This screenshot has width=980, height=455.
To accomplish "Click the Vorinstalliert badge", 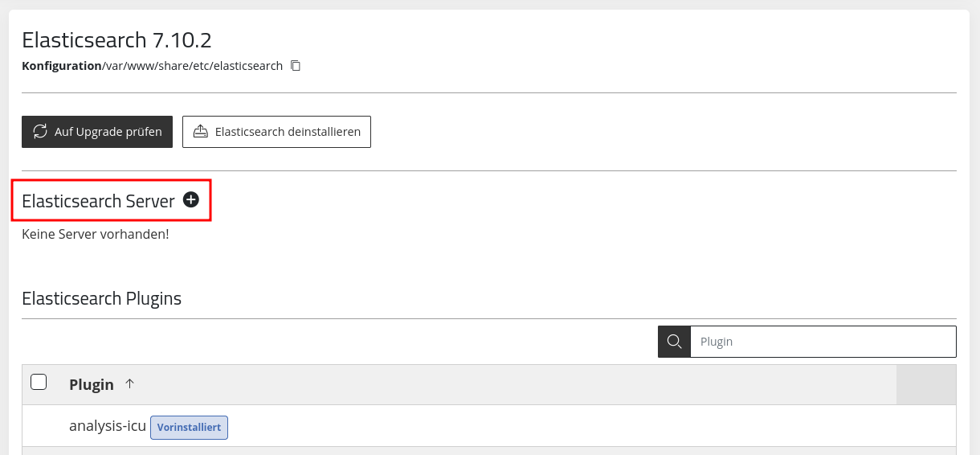I will click(x=190, y=427).
